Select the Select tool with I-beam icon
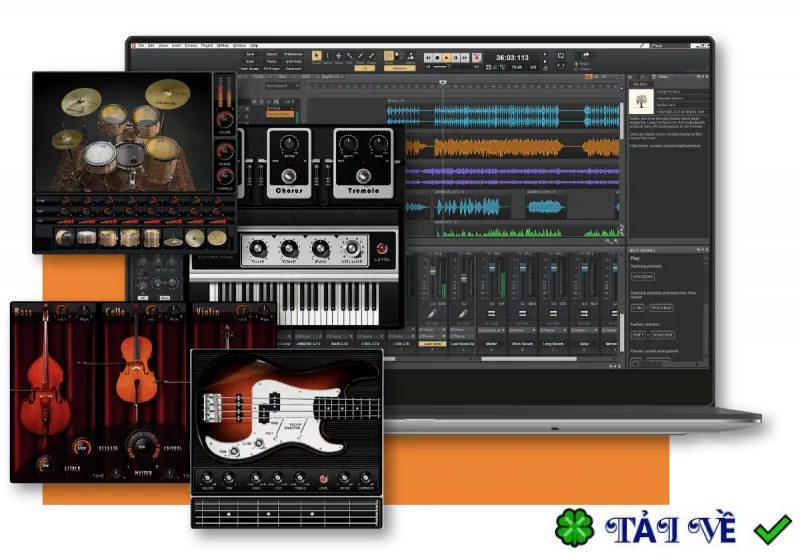The image size is (800, 555). pos(327,56)
